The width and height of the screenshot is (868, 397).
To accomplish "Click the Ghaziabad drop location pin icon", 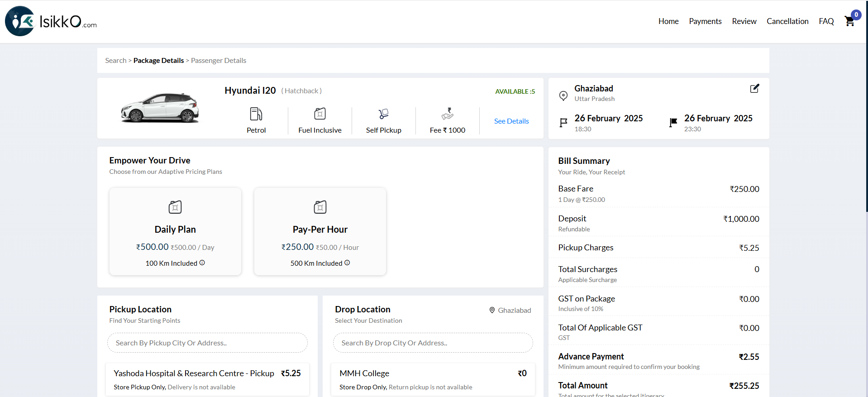I will tap(492, 310).
